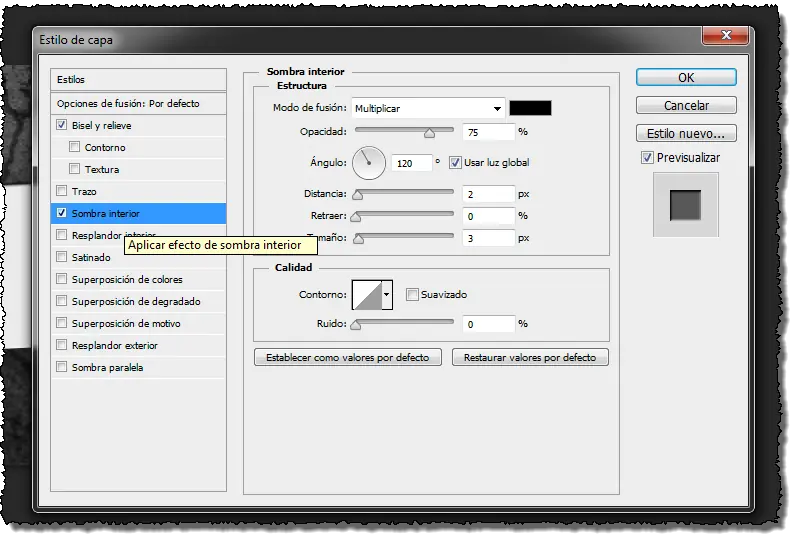
Task: Select the Satinado style label
Action: coord(91,257)
